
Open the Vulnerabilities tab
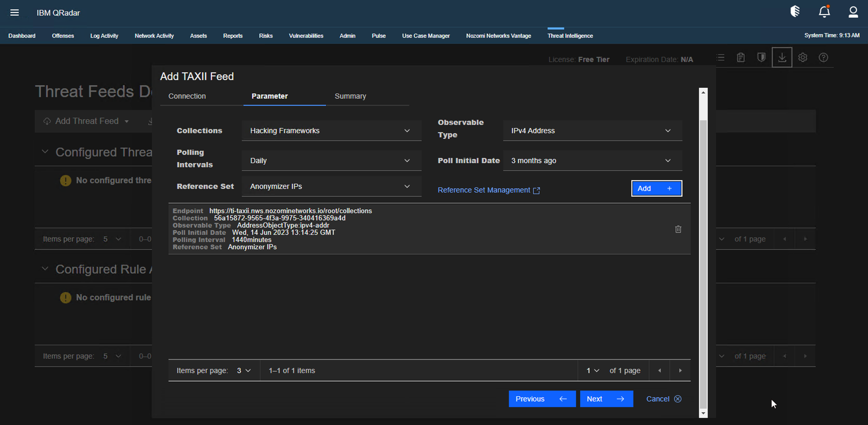tap(306, 36)
